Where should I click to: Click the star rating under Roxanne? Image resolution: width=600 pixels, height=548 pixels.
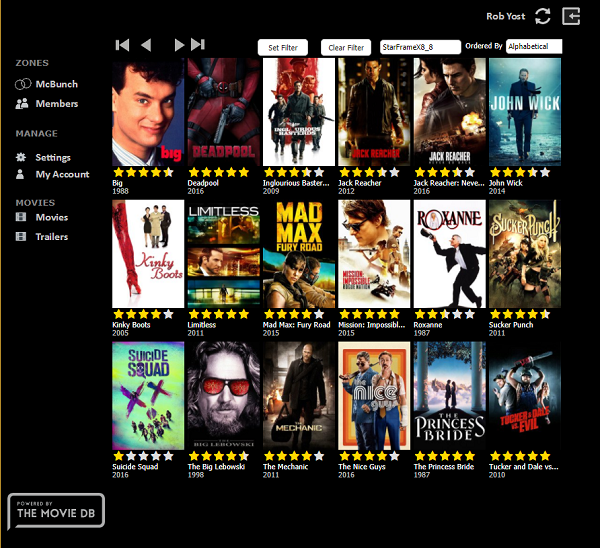click(445, 314)
